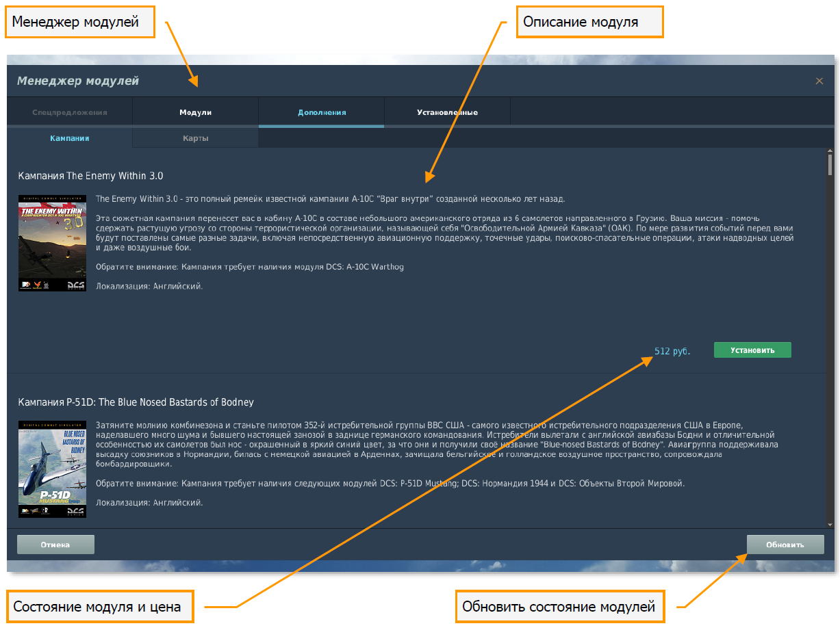Click the Кампания The Enemy Within 3.0 title

[90, 176]
